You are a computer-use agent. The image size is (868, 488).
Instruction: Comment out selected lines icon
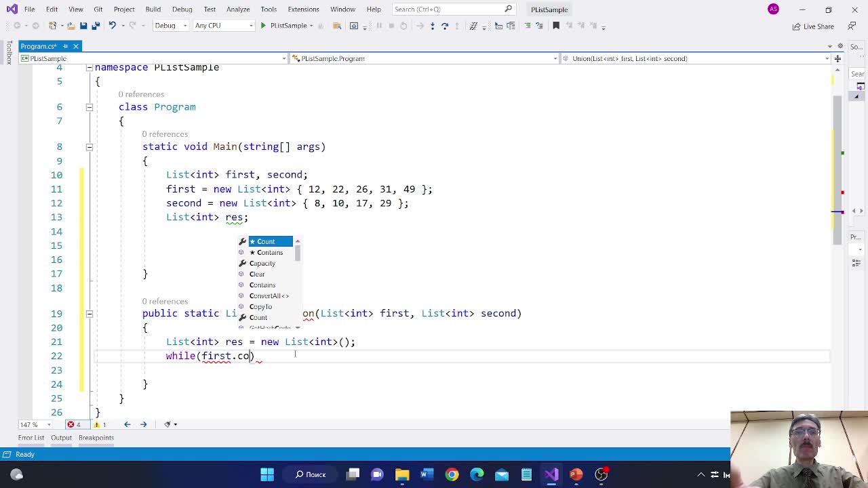pyautogui.click(x=528, y=26)
